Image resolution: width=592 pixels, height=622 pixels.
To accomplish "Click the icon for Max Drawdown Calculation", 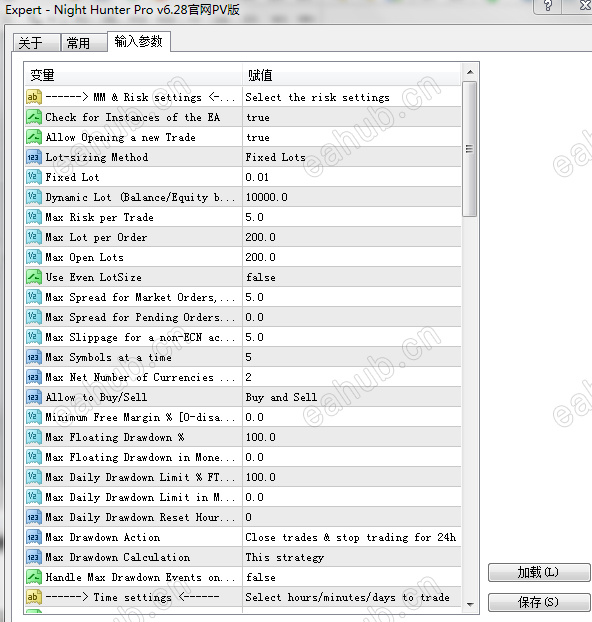I will point(34,557).
